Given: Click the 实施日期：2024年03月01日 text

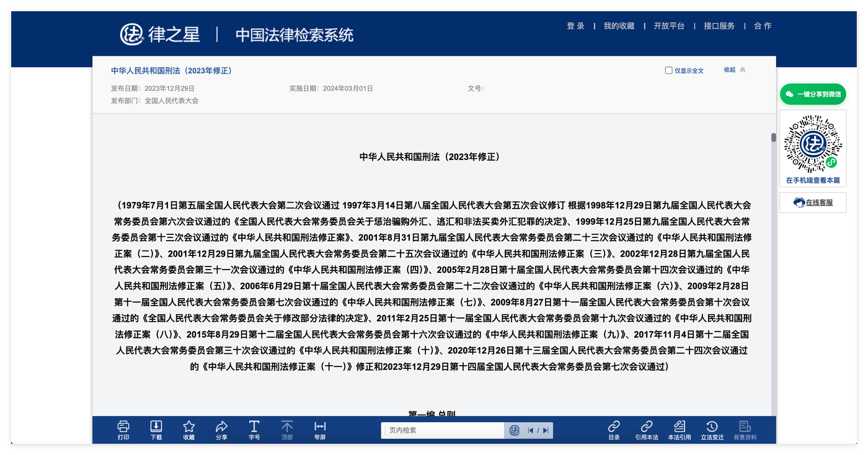Looking at the screenshot, I should point(331,89).
